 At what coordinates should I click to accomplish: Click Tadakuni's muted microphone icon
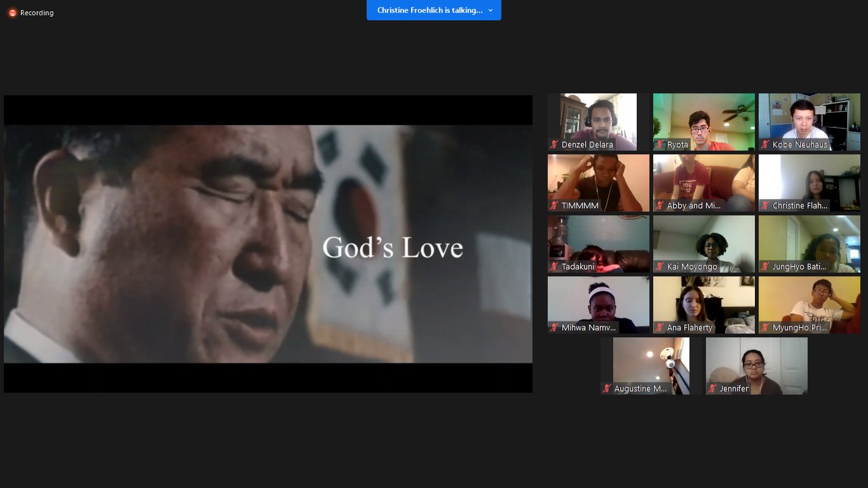coord(554,267)
